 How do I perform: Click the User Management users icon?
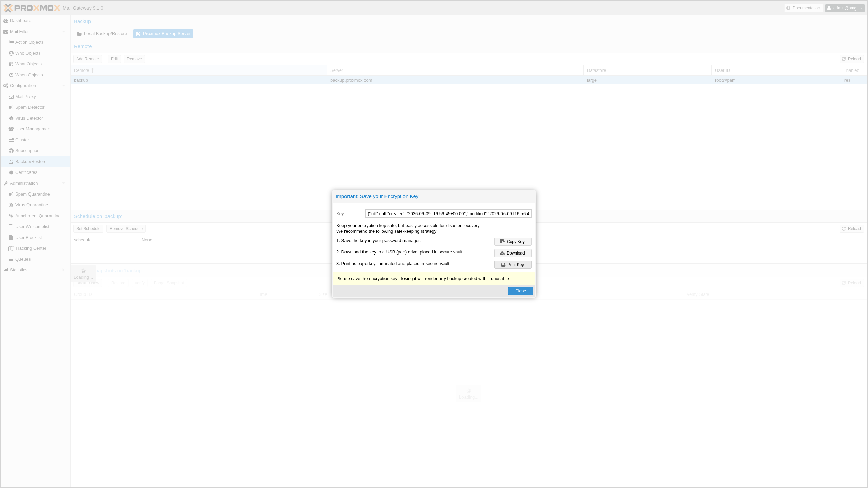point(11,129)
